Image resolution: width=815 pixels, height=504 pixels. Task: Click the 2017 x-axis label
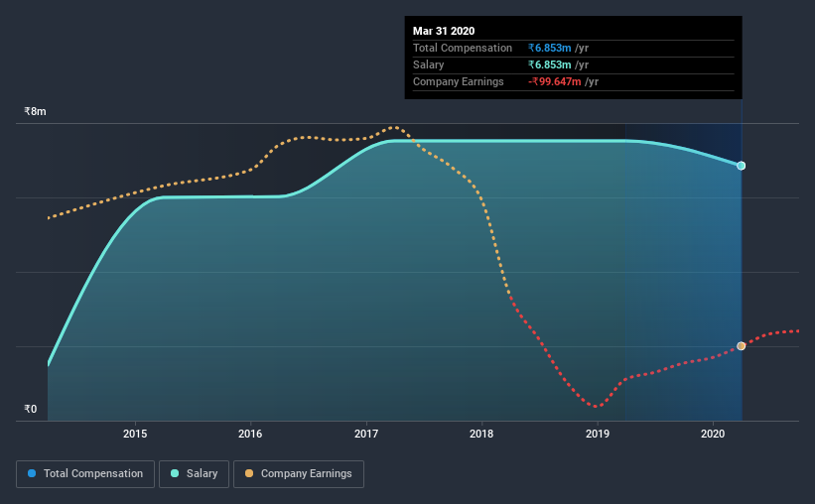[366, 434]
